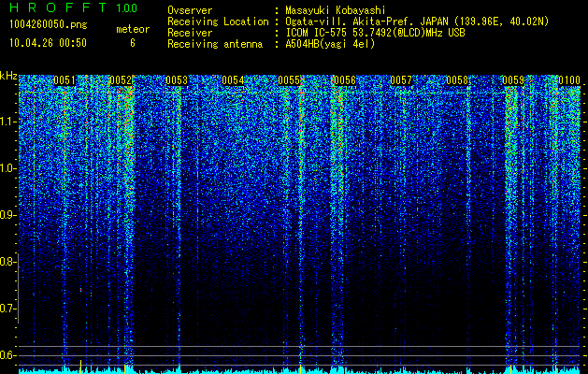Click the Ovserver label
Viewport: 588px width, 374px height.
click(190, 10)
